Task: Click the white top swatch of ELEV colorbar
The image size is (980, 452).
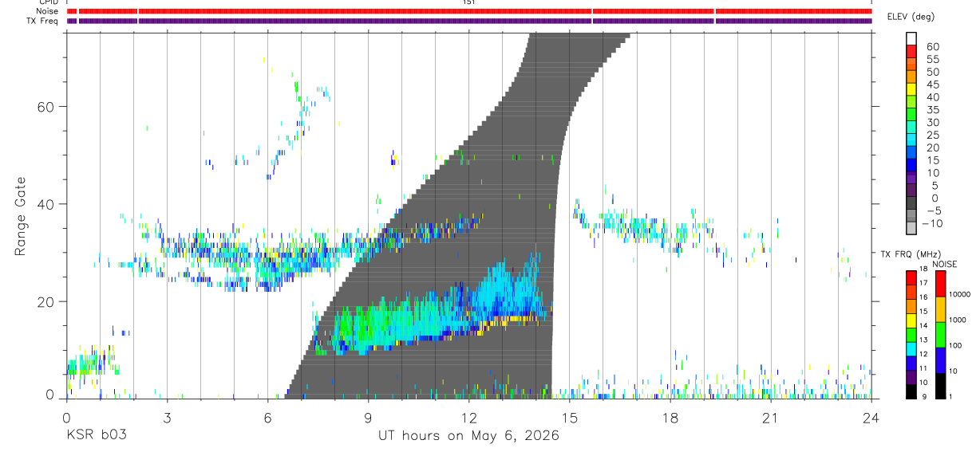Action: (x=911, y=39)
